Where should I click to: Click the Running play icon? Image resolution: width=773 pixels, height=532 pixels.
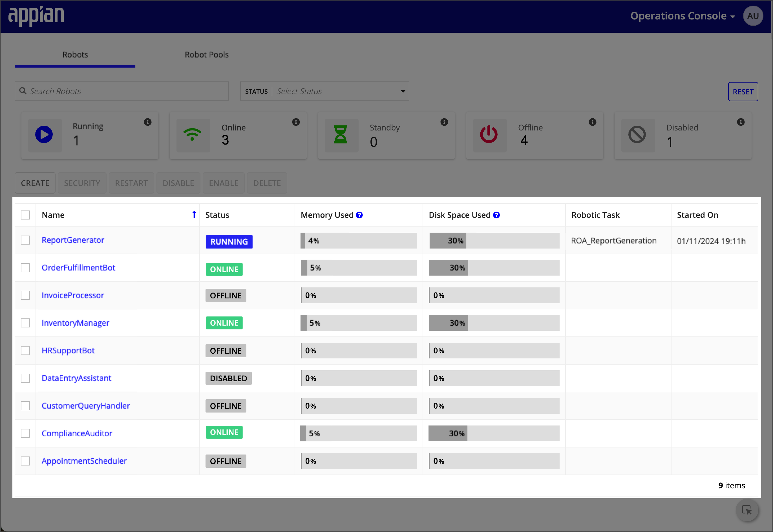[44, 135]
